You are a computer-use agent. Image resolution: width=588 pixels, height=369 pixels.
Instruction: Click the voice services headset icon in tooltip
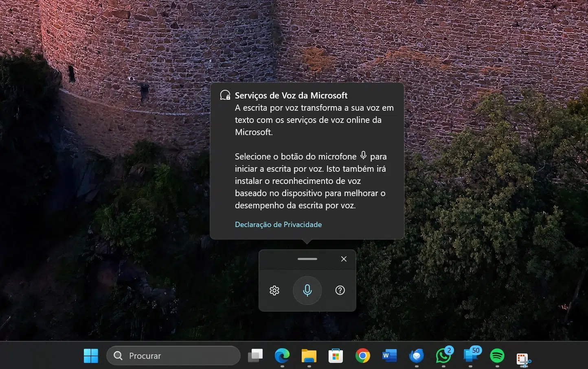[225, 95]
